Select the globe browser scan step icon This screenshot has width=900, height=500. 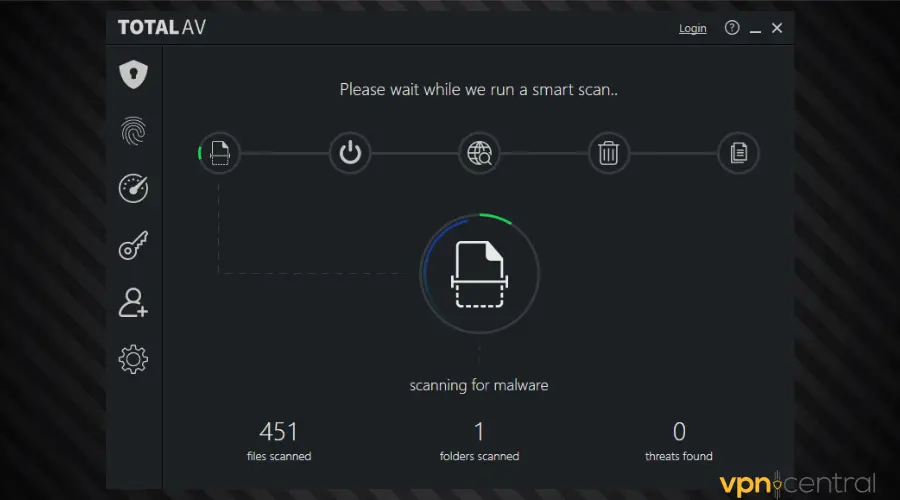tap(479, 153)
